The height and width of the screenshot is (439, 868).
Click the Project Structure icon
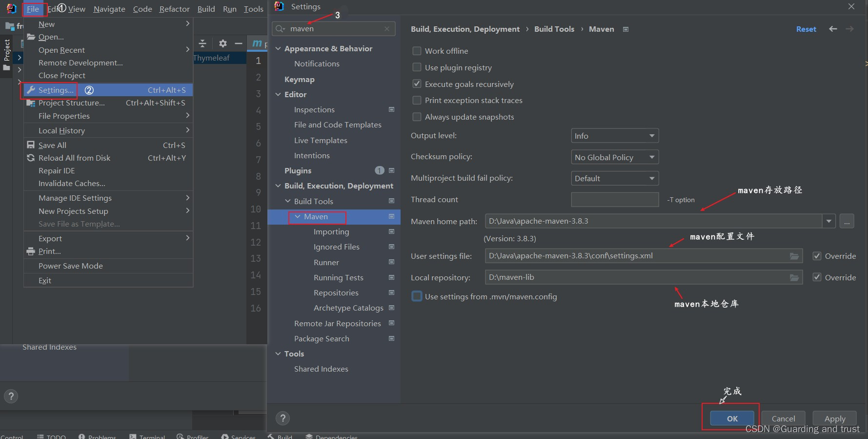coord(31,103)
